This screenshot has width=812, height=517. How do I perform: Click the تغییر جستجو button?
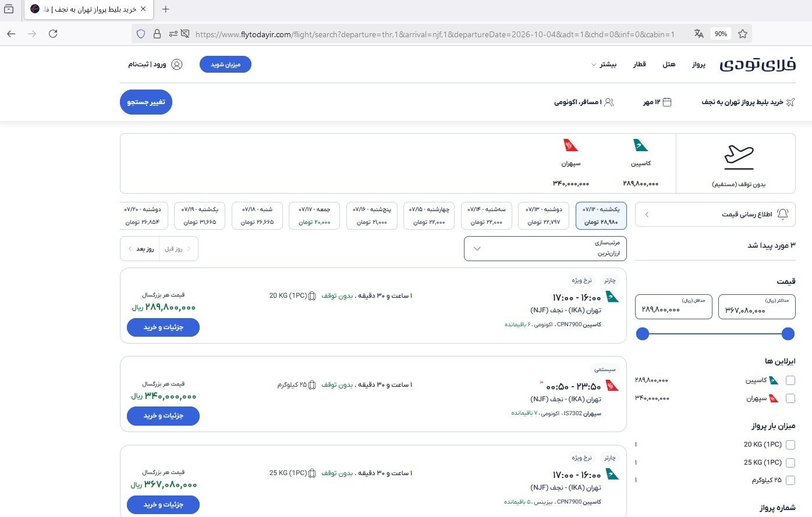(146, 102)
